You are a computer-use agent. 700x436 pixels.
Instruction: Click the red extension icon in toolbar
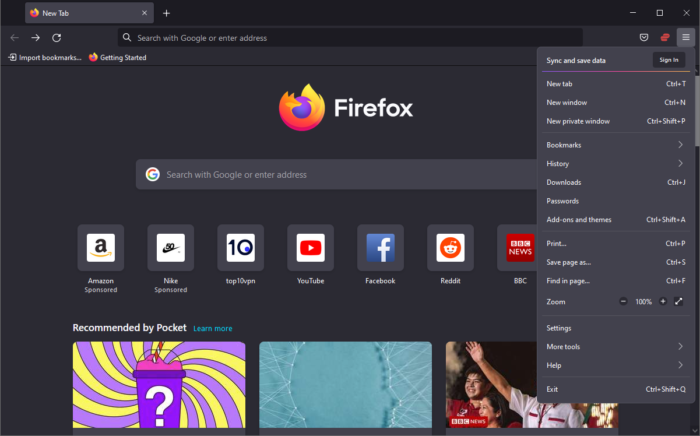(665, 37)
